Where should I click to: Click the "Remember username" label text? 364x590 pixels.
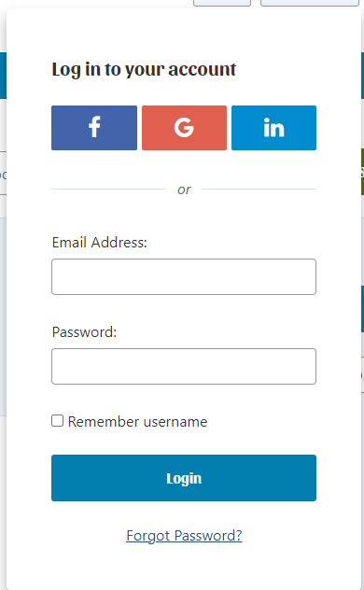pos(137,422)
